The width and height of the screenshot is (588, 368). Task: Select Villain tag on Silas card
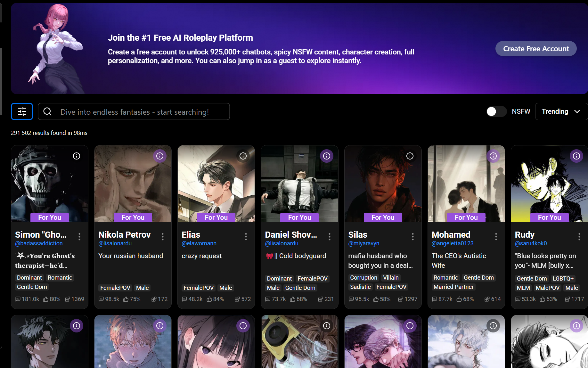391,278
